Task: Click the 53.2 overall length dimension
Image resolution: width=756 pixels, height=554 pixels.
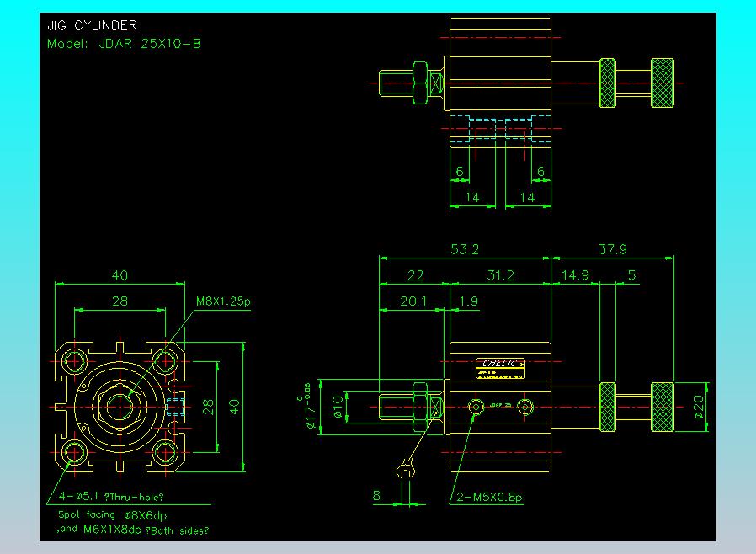Action: 465,249
